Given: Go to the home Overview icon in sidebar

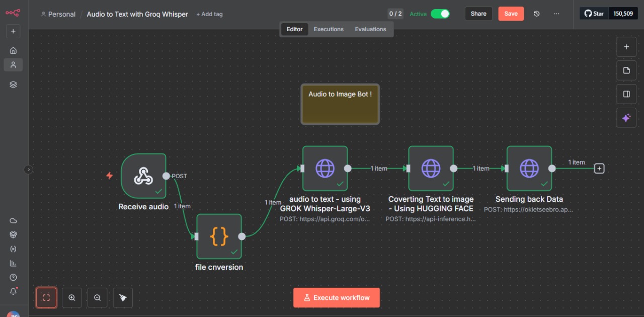Looking at the screenshot, I should click(x=13, y=50).
